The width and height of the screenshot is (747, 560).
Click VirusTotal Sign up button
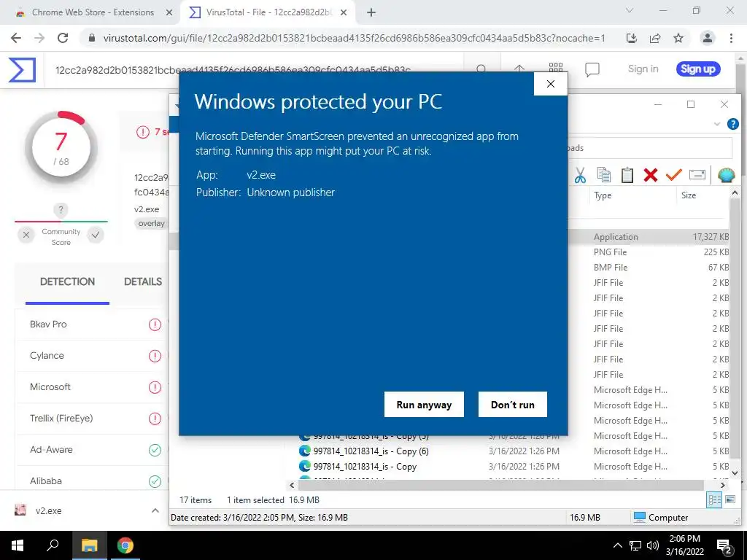pyautogui.click(x=698, y=69)
